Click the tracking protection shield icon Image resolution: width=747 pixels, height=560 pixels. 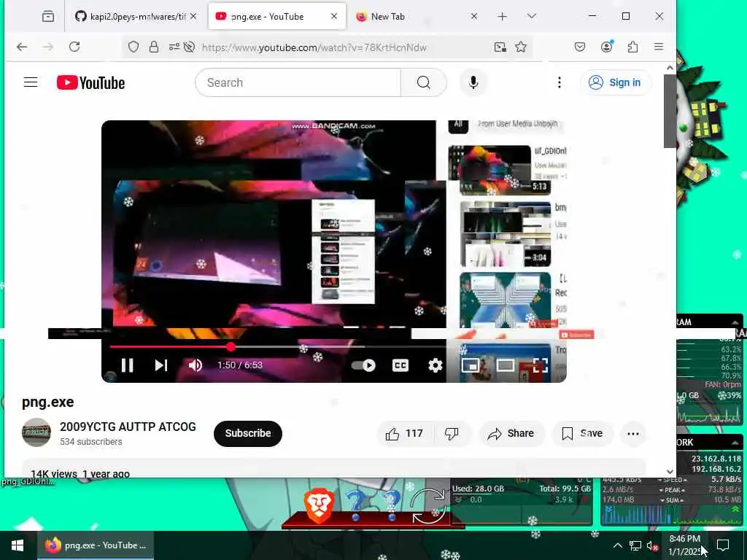[x=133, y=47]
